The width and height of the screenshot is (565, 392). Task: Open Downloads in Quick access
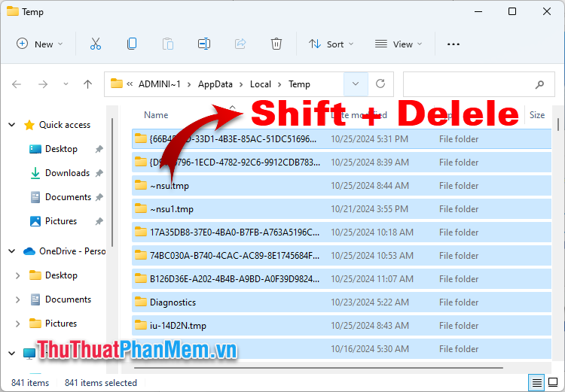67,173
